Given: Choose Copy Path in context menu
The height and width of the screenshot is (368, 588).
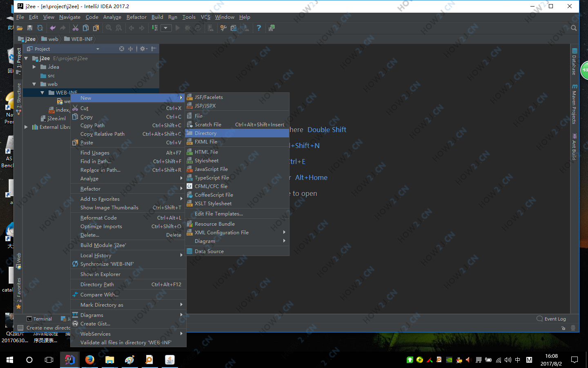Looking at the screenshot, I should pyautogui.click(x=128, y=126).
